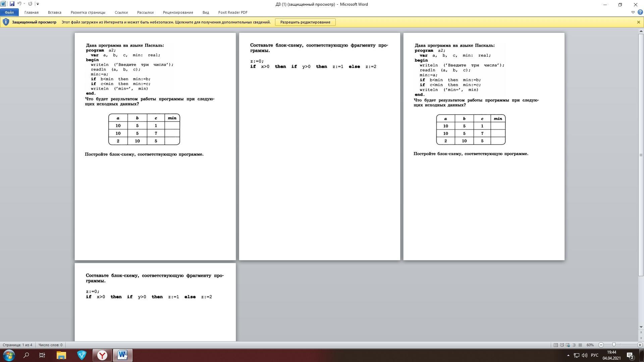Click the volume speaker icon
The image size is (644, 362).
pos(585,355)
